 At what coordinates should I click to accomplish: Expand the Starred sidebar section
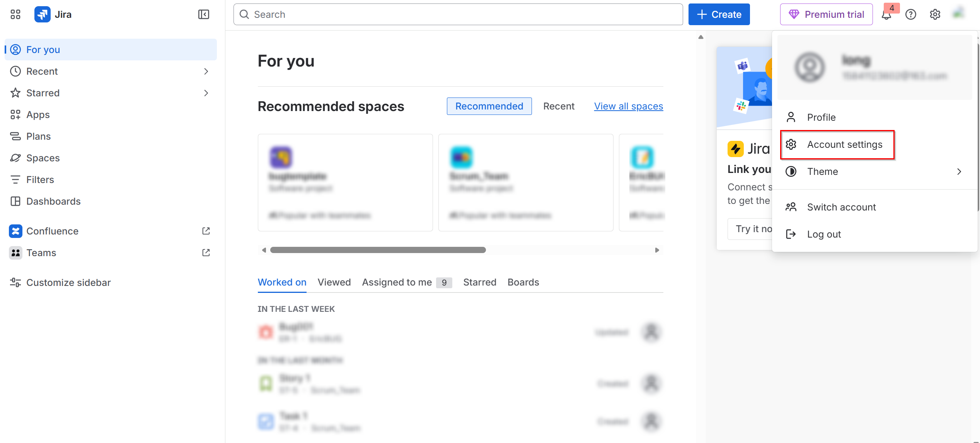206,93
